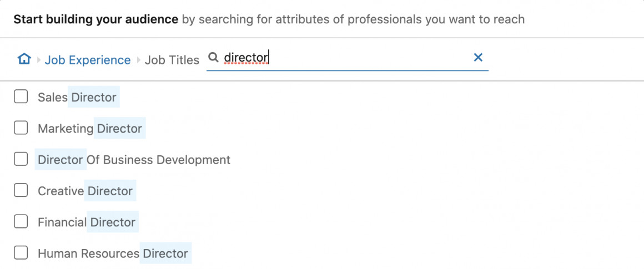Click the Sales Director label text
This screenshot has height=269, width=644.
(x=77, y=97)
